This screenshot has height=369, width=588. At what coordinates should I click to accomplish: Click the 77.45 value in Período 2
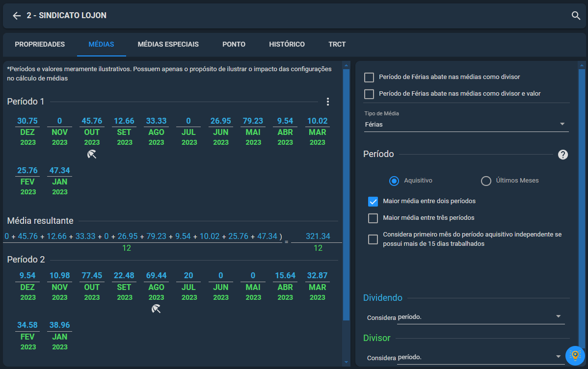92,275
